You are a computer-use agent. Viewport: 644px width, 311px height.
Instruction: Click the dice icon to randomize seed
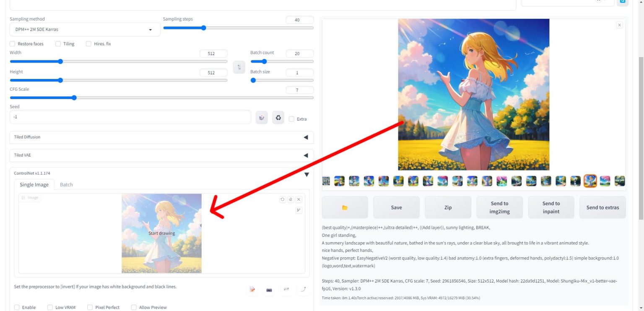262,118
